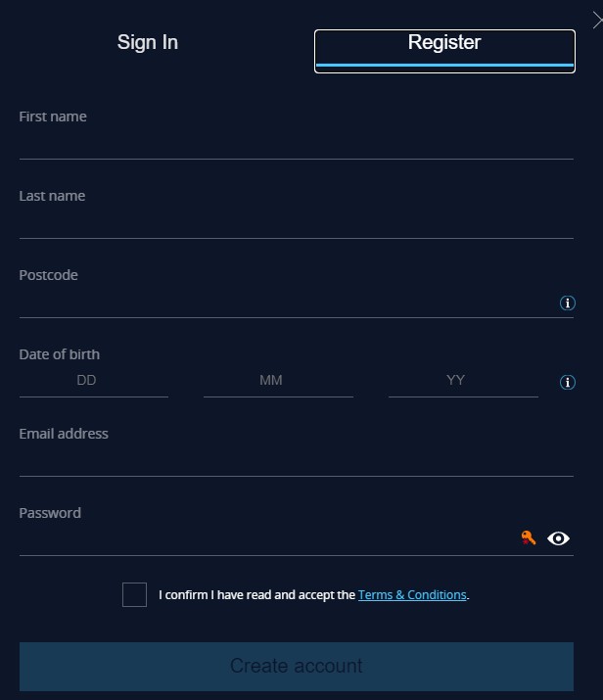
Task: Click the Date of birth info icon
Action: pos(568,382)
